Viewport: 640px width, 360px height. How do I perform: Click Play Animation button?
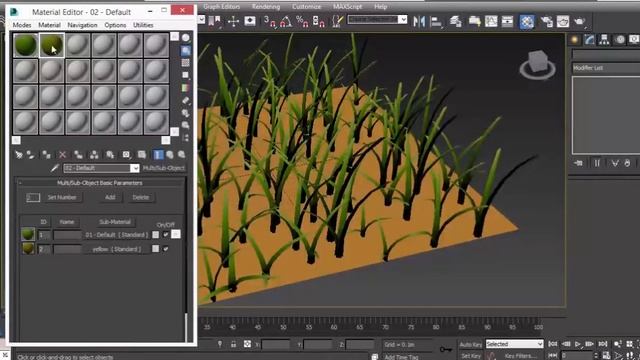pyautogui.click(x=578, y=344)
